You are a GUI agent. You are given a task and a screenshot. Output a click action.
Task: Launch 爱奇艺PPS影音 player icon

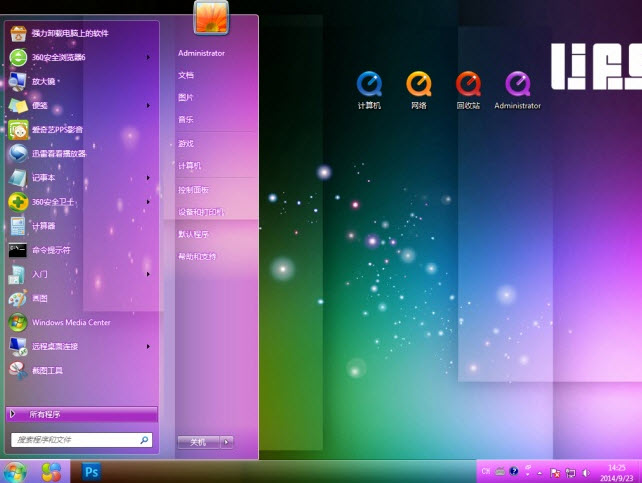pos(18,130)
